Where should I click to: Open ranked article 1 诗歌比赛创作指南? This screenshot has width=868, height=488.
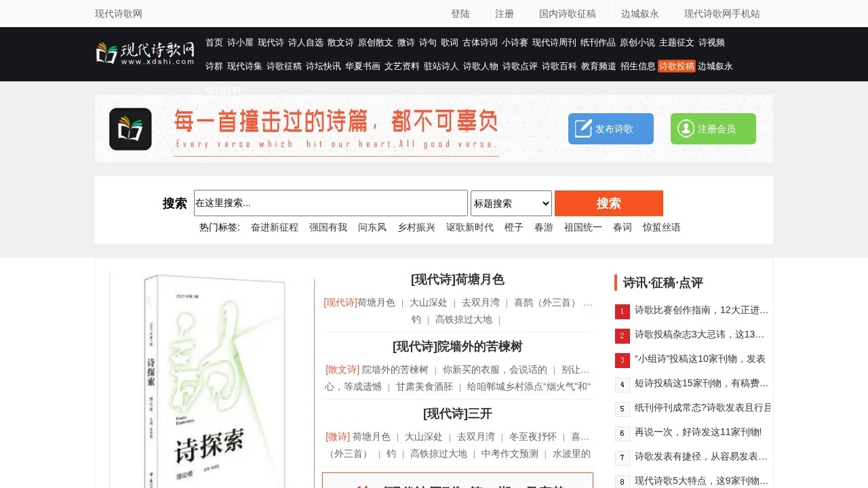(701, 310)
